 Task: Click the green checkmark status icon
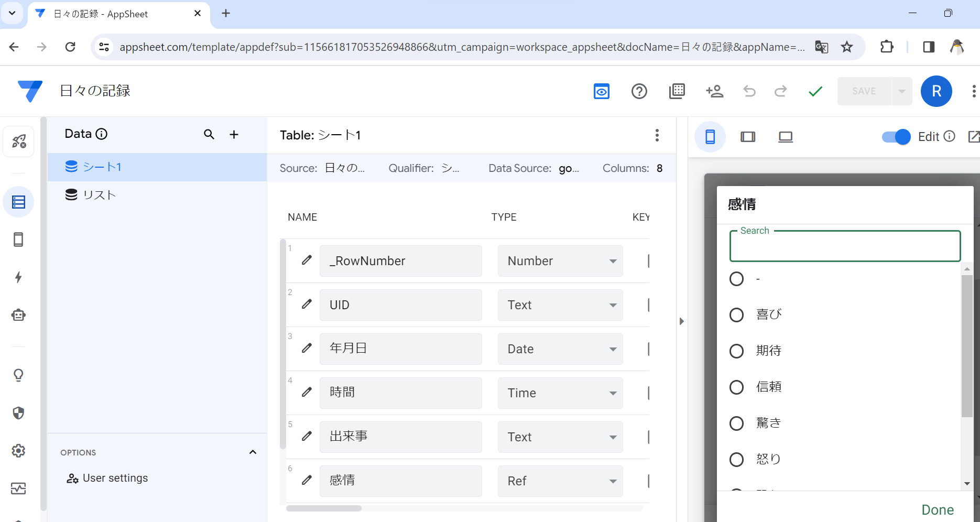tap(815, 92)
